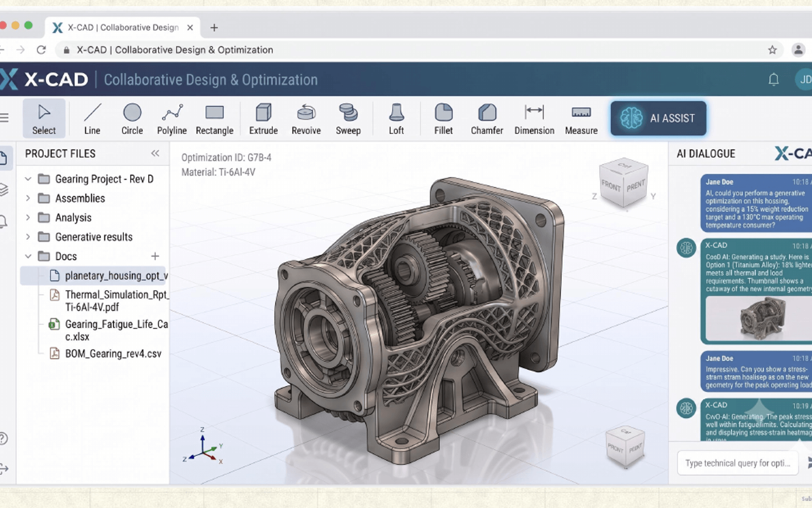Activate the Select tool

pyautogui.click(x=44, y=118)
